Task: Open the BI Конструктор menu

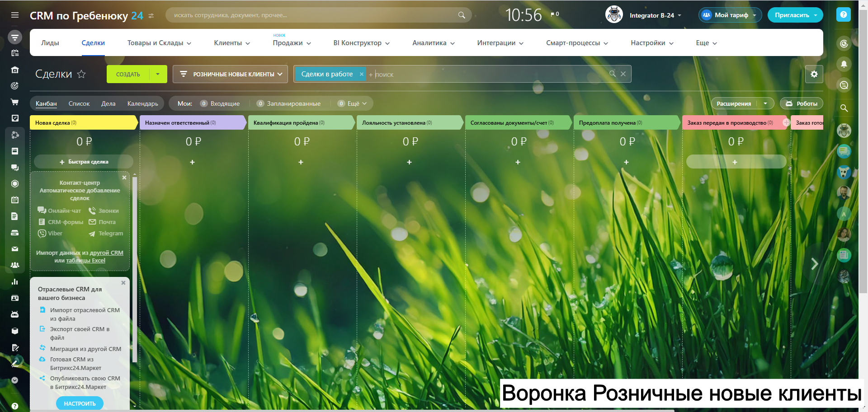Action: [x=361, y=43]
